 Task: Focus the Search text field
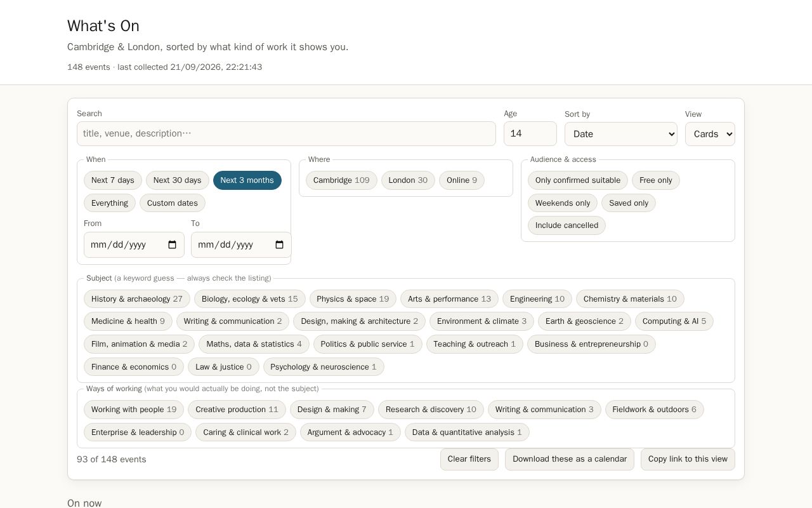[286, 133]
